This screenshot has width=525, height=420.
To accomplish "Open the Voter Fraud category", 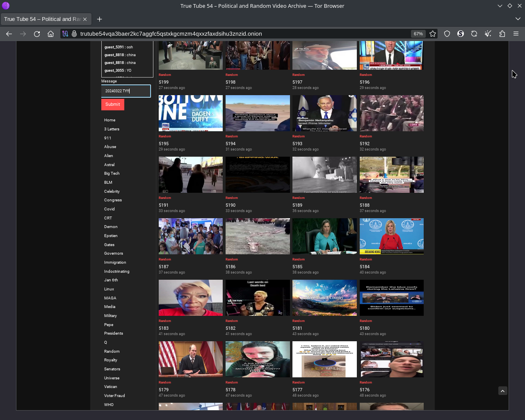I will click(x=115, y=396).
